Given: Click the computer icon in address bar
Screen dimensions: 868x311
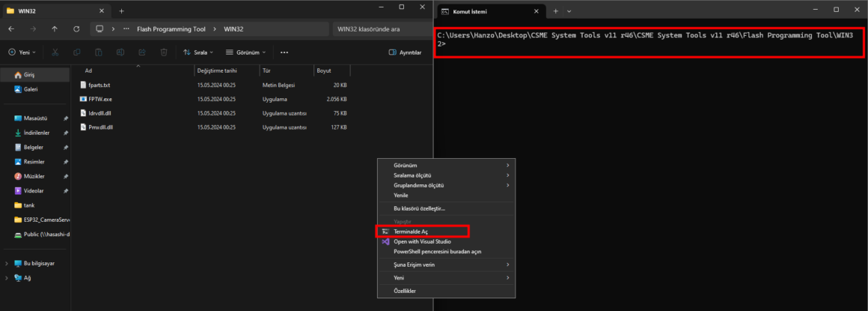Looking at the screenshot, I should click(x=100, y=28).
